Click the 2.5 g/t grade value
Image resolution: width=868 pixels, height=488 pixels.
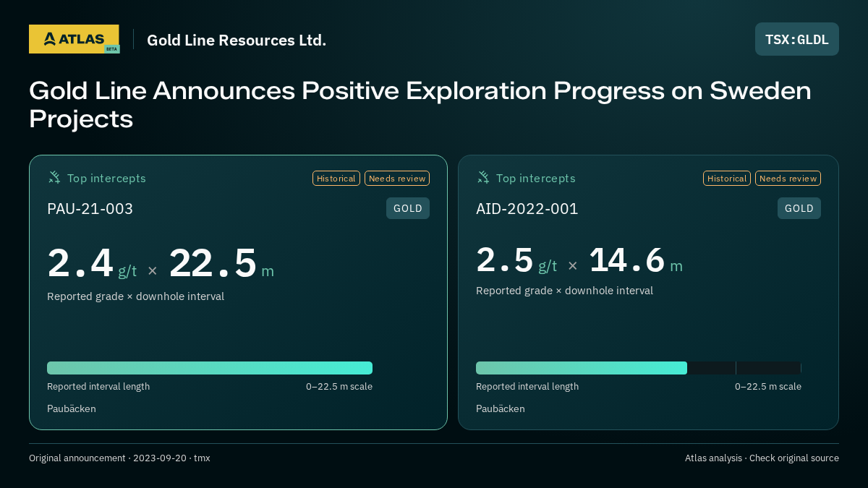coord(516,260)
